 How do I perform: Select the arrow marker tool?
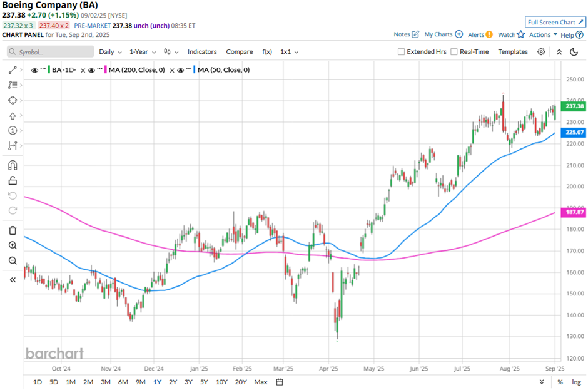(x=13, y=116)
